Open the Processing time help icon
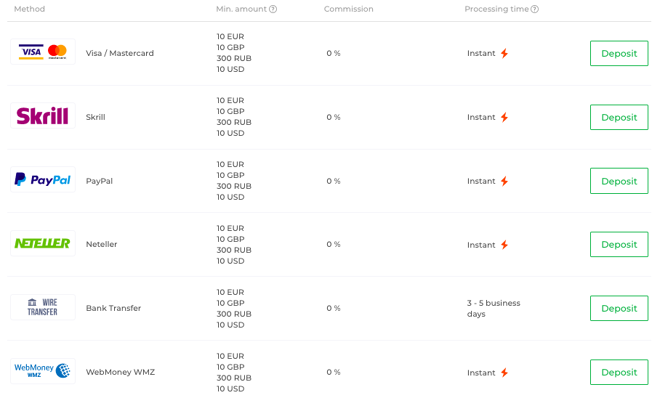The height and width of the screenshot is (398, 660). [x=535, y=9]
